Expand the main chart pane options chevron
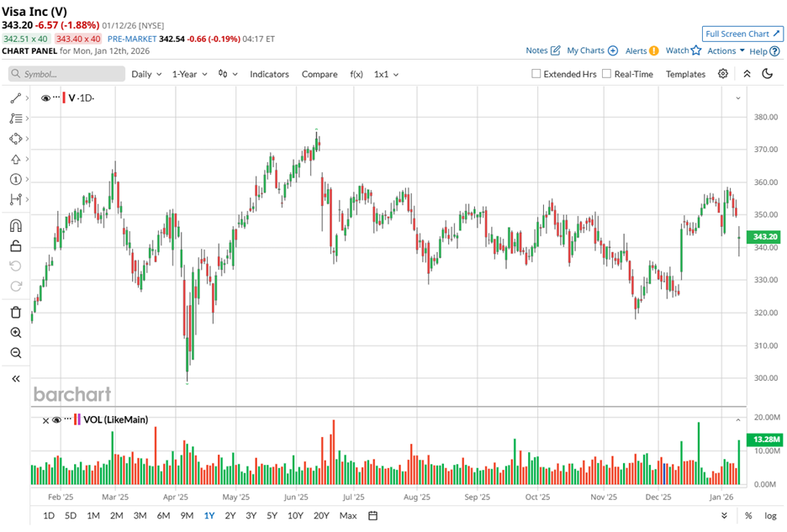 (738, 98)
